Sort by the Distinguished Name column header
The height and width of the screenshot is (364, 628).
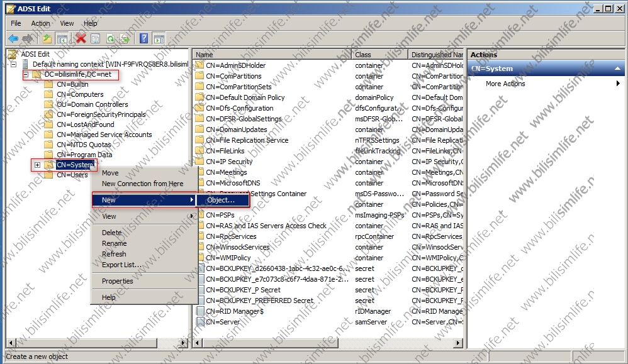point(436,55)
